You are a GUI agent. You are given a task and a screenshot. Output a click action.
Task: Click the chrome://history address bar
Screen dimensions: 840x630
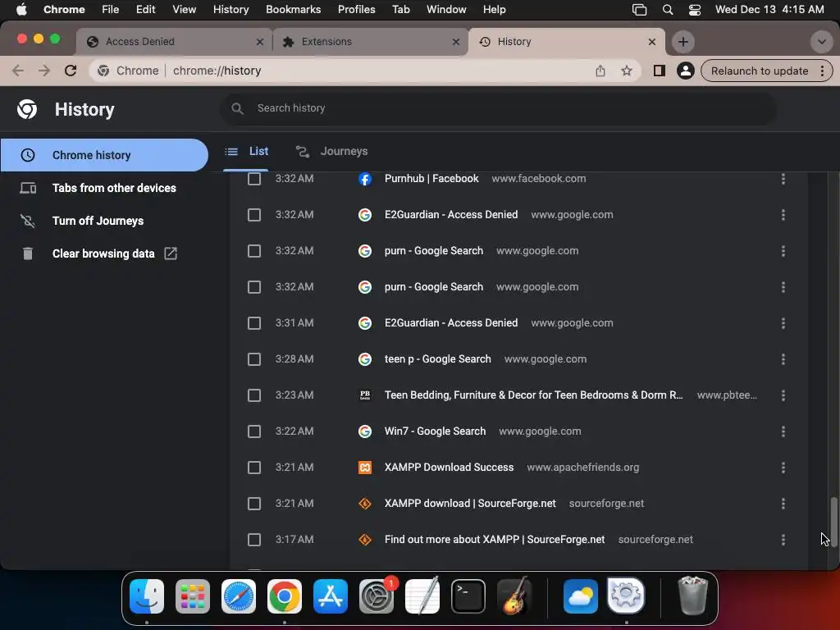(364, 71)
